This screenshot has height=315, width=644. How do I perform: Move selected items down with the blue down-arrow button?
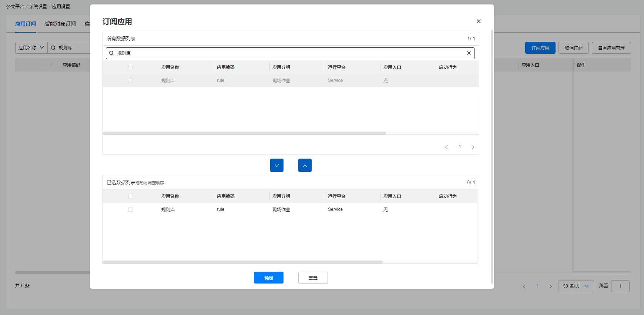click(277, 165)
